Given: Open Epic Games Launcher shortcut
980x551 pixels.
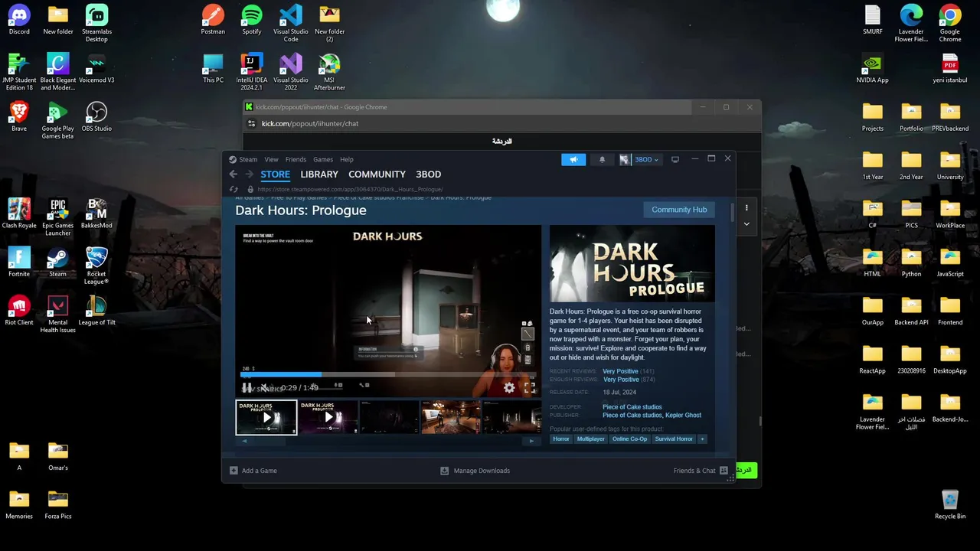Looking at the screenshot, I should point(58,217).
